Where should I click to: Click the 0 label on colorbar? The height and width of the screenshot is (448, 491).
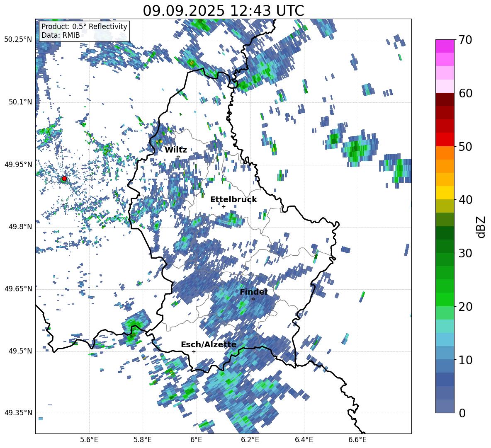point(462,413)
